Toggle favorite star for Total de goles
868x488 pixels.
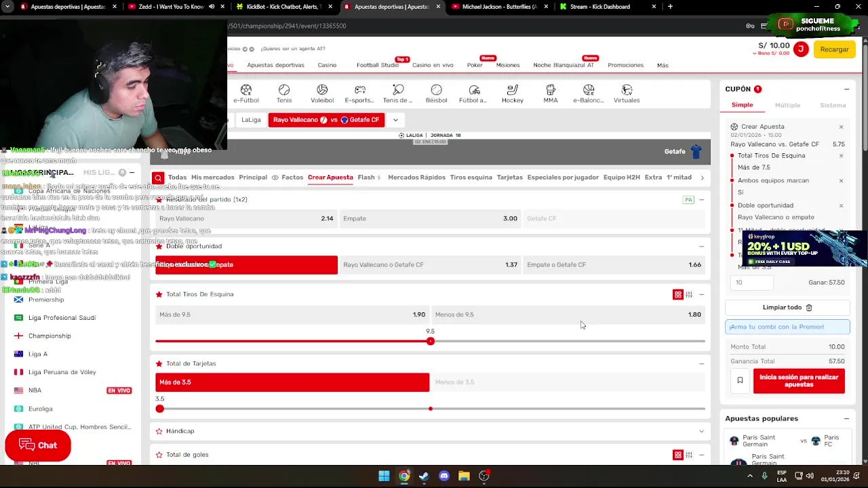click(159, 455)
